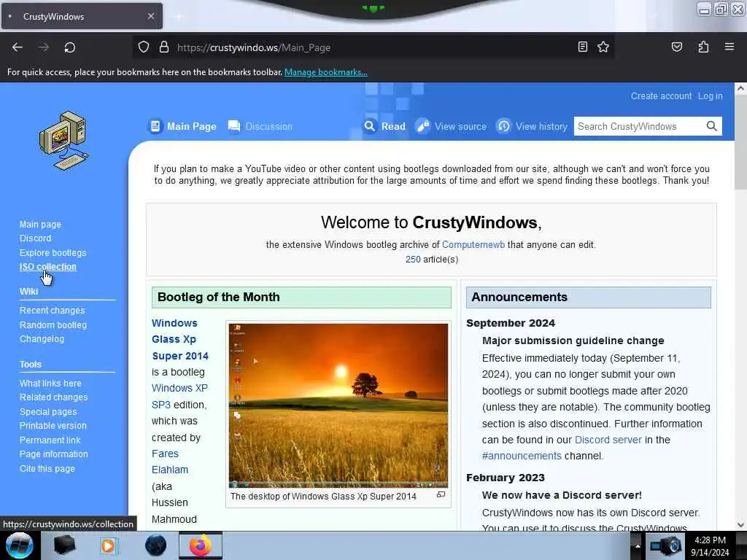Toggle reader view in address bar

pyautogui.click(x=582, y=47)
